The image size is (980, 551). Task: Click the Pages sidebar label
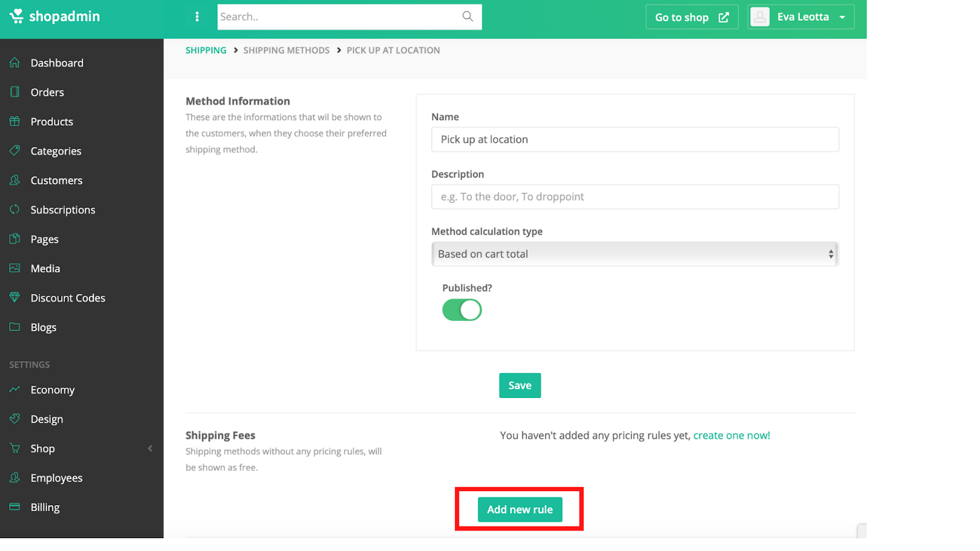tap(45, 239)
